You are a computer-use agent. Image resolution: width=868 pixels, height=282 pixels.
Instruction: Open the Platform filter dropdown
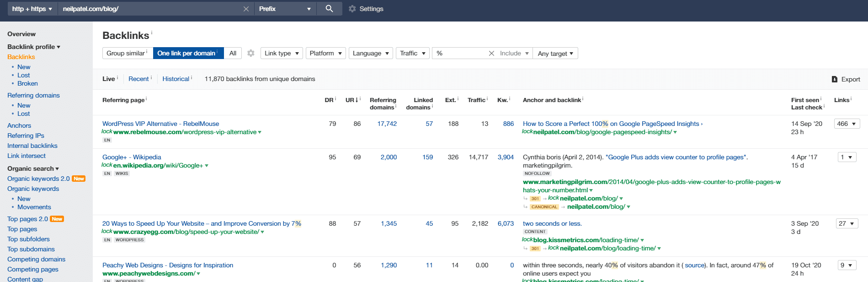pos(326,53)
